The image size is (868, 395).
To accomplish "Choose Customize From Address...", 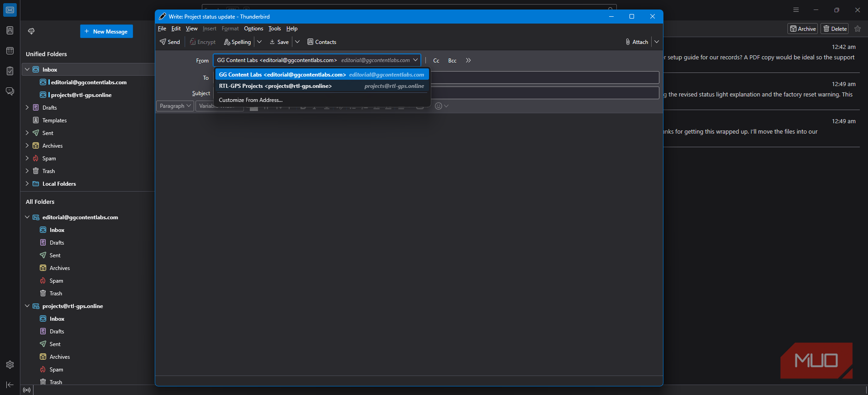I will (322, 100).
